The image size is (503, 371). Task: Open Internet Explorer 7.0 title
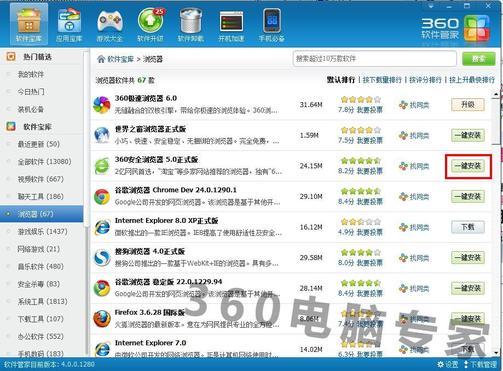pyautogui.click(x=150, y=343)
